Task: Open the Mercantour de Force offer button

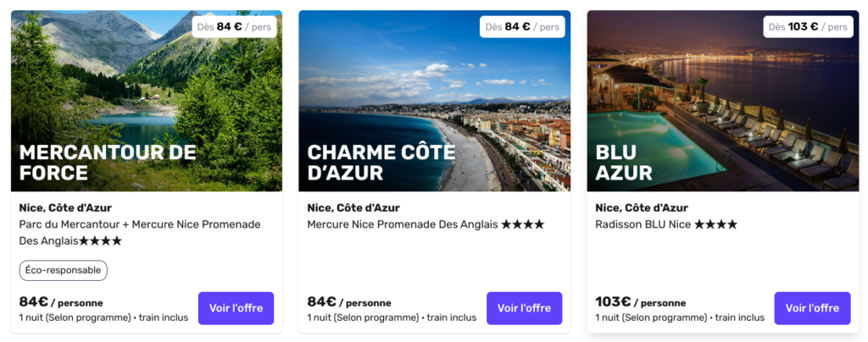Action: pyautogui.click(x=236, y=308)
